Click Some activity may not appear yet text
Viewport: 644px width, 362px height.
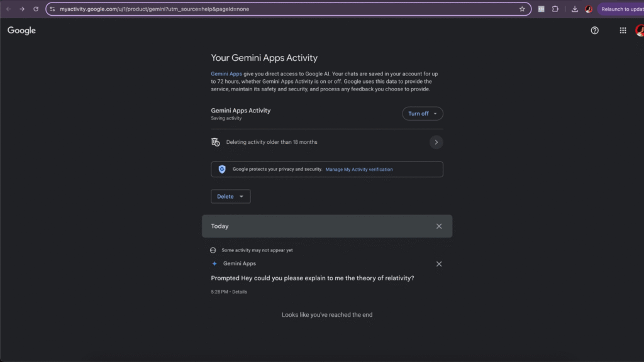point(257,250)
